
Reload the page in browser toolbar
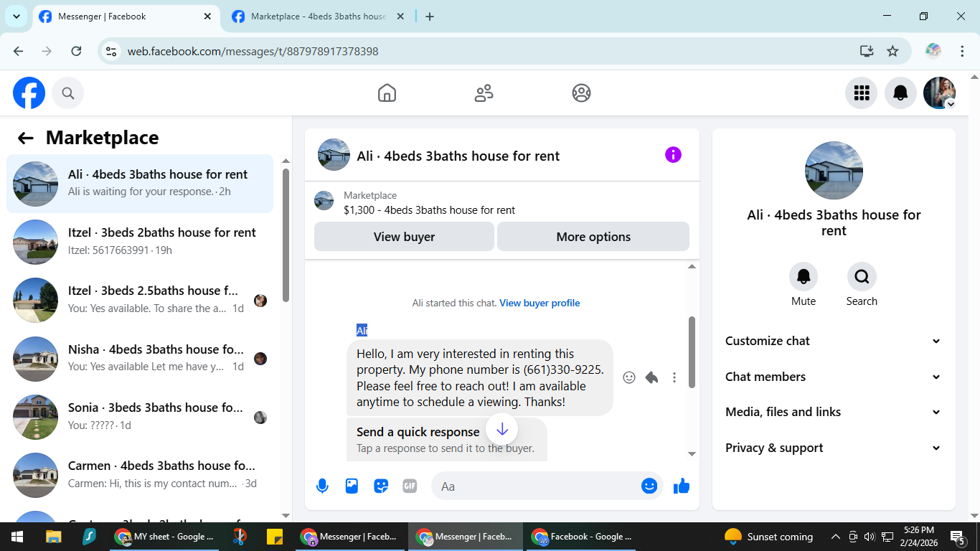click(76, 52)
